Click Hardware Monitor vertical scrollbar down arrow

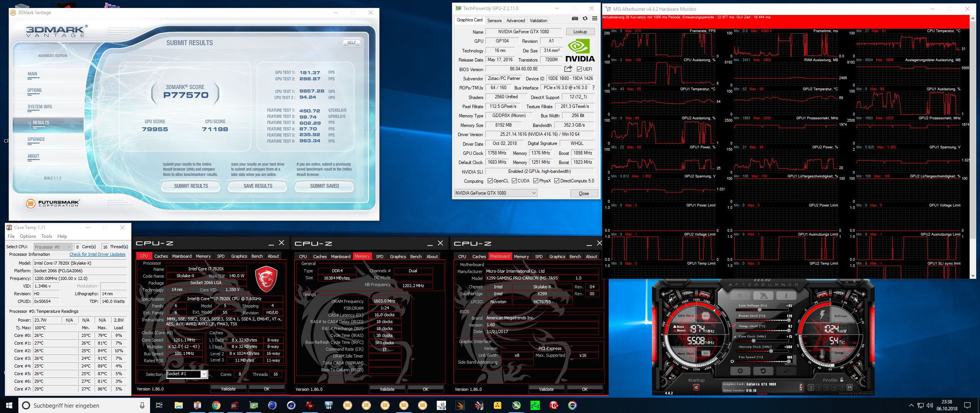pos(973,275)
